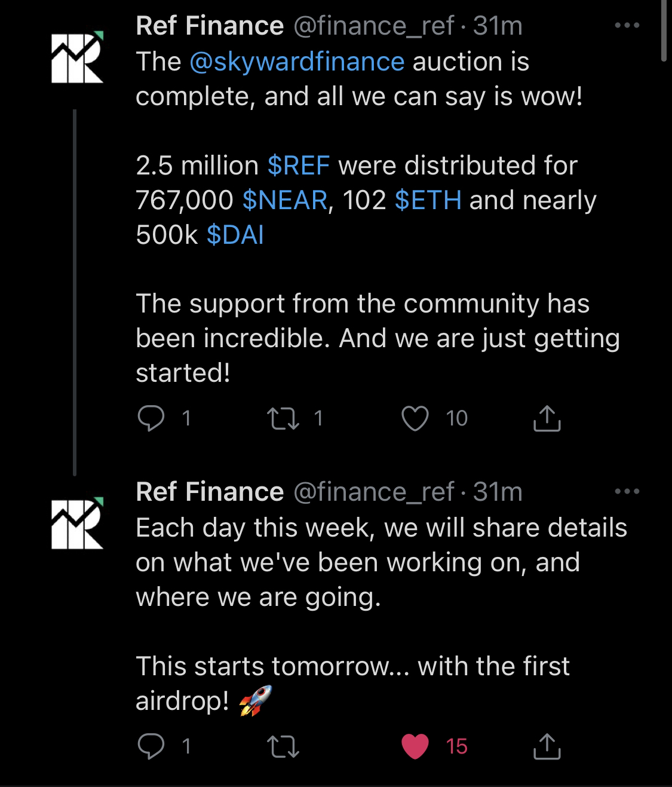Like the first tweet with 10 likes
672x787 pixels.
[415, 418]
